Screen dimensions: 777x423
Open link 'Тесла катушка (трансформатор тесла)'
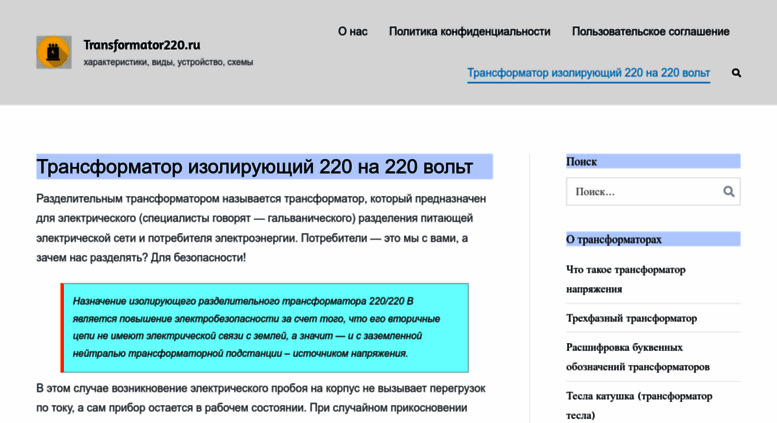pos(639,405)
